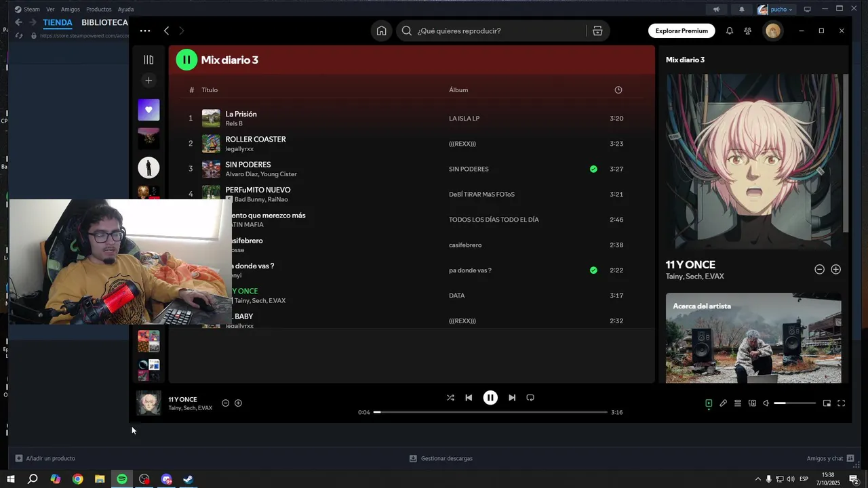The height and width of the screenshot is (488, 868).
Task: Click Explorar Premium button
Action: tap(682, 30)
